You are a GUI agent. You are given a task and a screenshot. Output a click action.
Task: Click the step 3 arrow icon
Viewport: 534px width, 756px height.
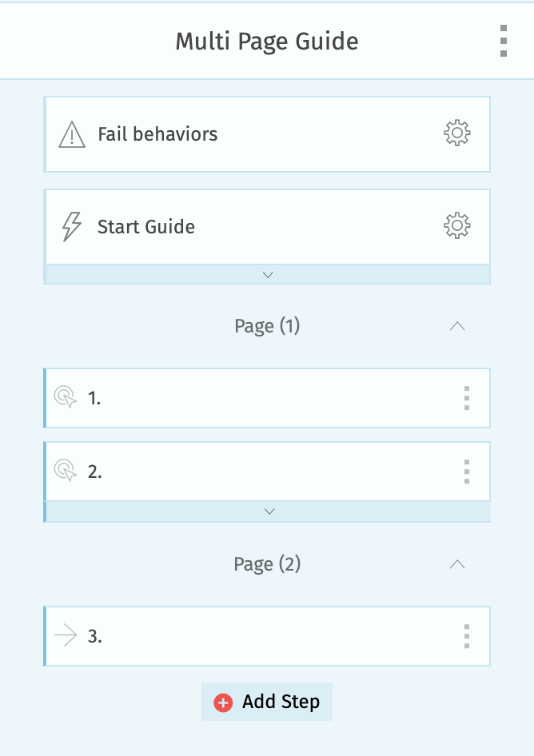click(66, 636)
